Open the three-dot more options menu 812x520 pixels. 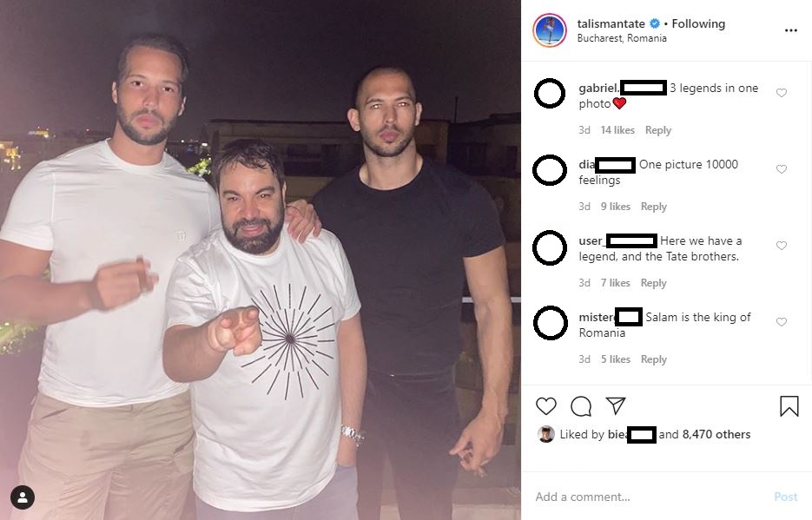pos(791,30)
